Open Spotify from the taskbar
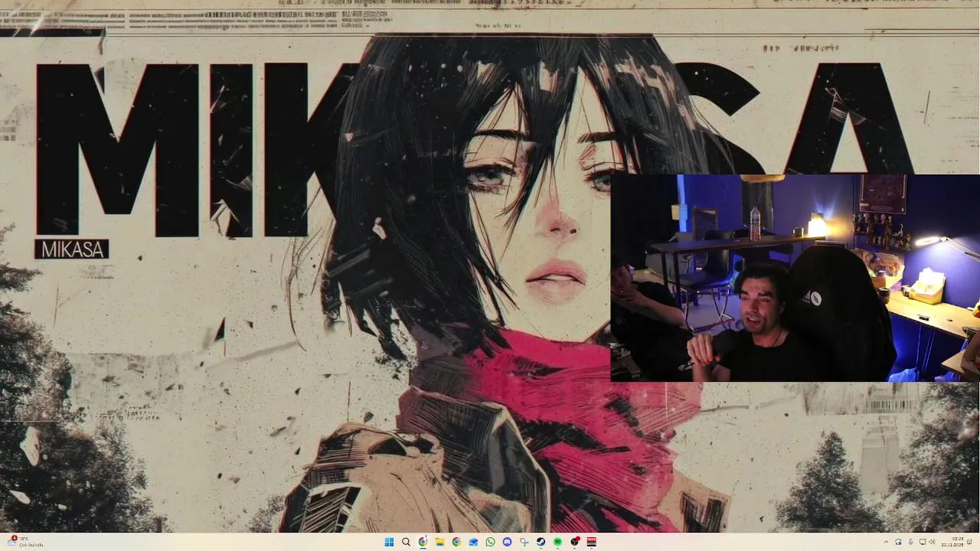Screen dimensions: 980x551 pyautogui.click(x=557, y=542)
